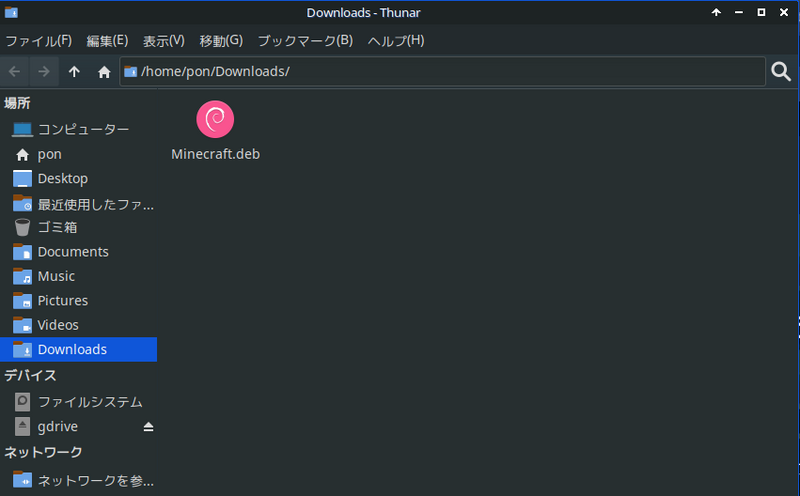800x496 pixels.
Task: Maximize the Thunar window
Action: click(761, 12)
